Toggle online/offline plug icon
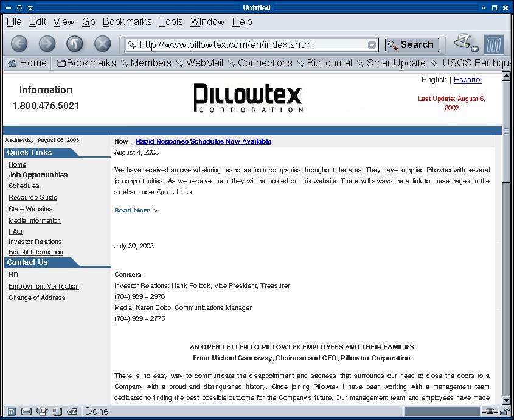 [x=489, y=411]
